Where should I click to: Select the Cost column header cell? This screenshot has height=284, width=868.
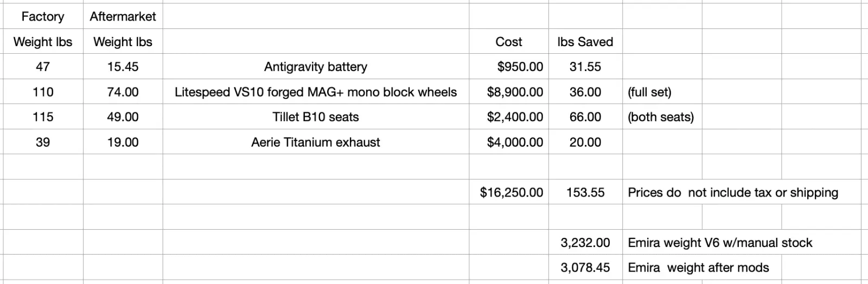(x=508, y=42)
